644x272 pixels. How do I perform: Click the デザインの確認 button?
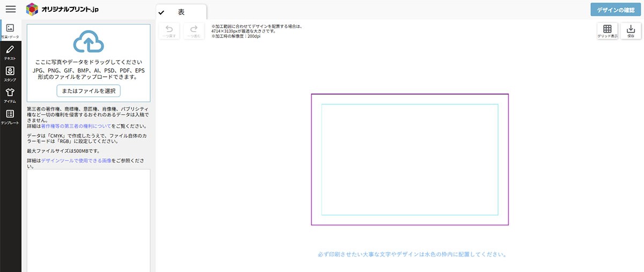click(x=616, y=10)
